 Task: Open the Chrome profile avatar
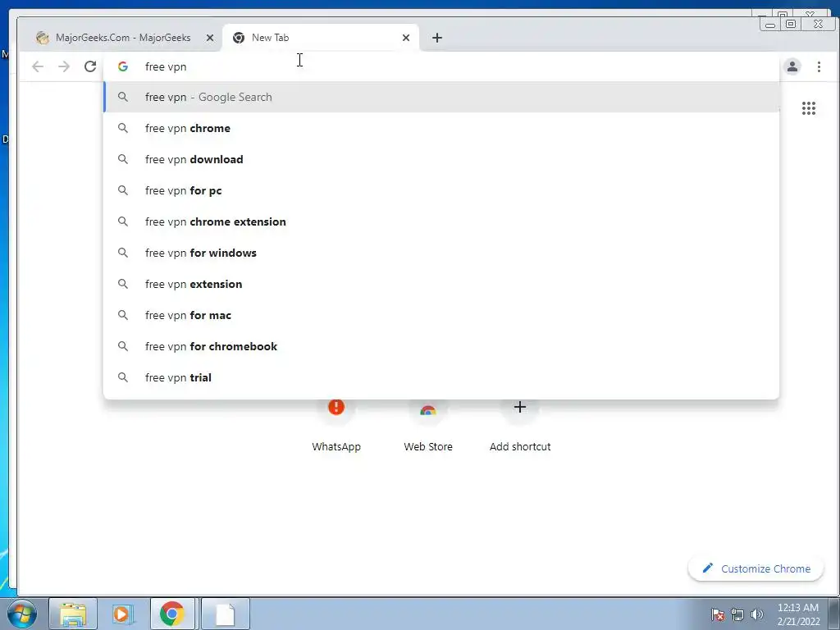792,66
